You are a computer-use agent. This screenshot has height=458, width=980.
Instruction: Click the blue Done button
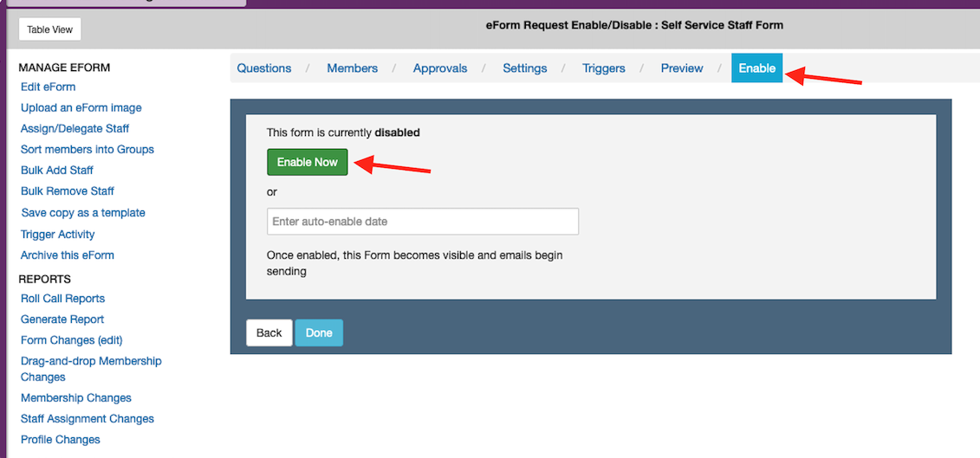tap(319, 333)
